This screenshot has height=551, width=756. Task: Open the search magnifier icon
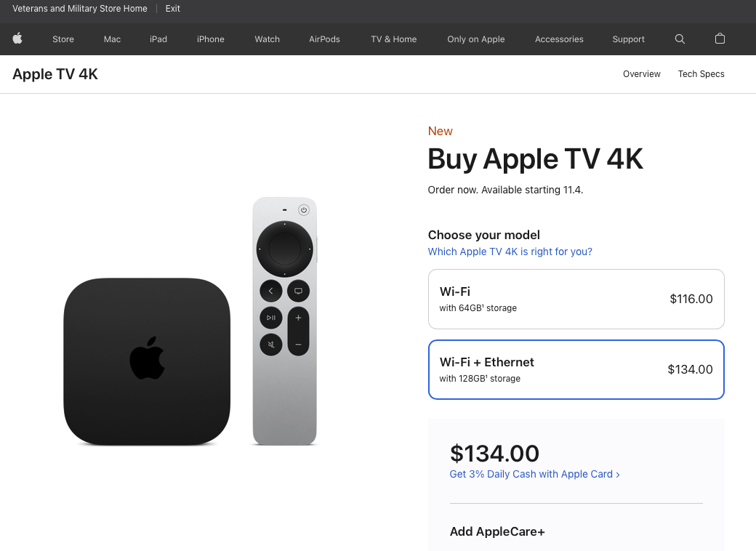(680, 39)
